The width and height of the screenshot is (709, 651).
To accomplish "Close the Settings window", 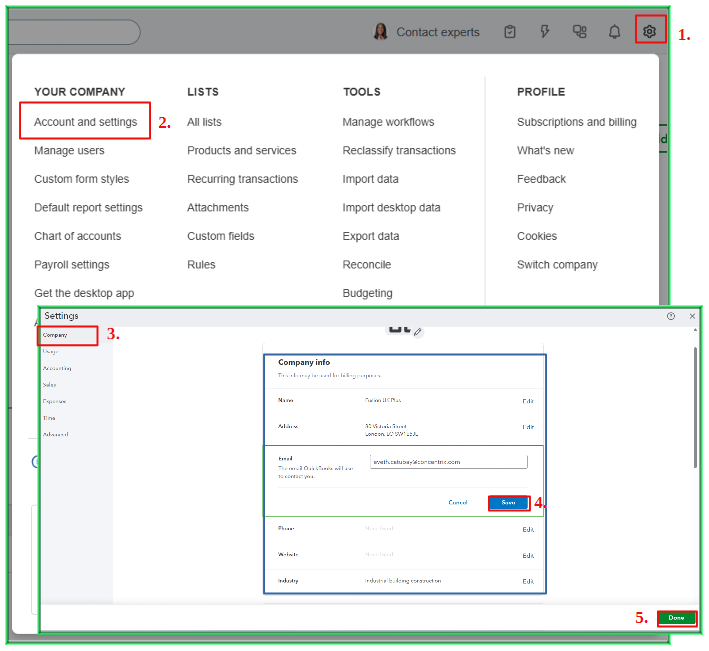I will pyautogui.click(x=692, y=316).
